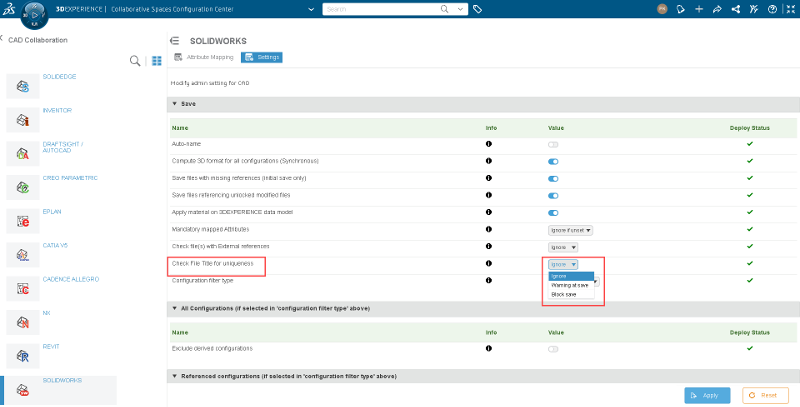800x407 pixels.
Task: Select the INVENTOR connector icon
Action: tap(22, 120)
